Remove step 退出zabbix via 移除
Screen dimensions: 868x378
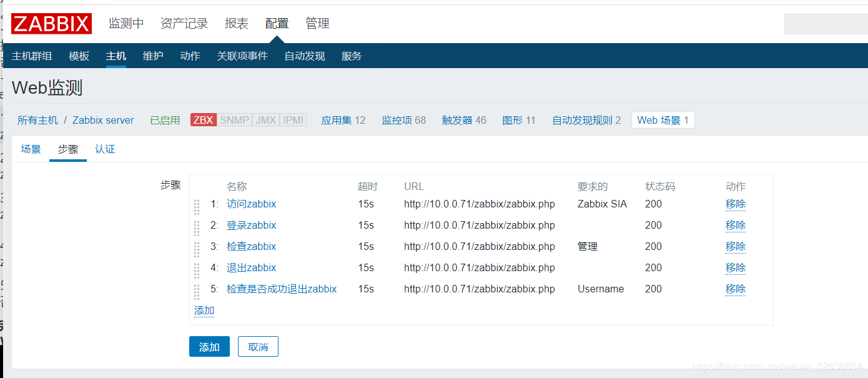736,267
